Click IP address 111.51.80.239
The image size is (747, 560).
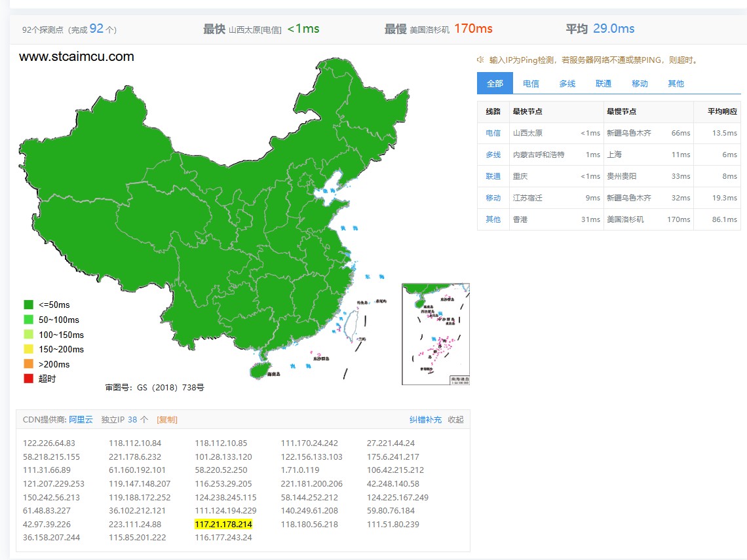[x=393, y=524]
